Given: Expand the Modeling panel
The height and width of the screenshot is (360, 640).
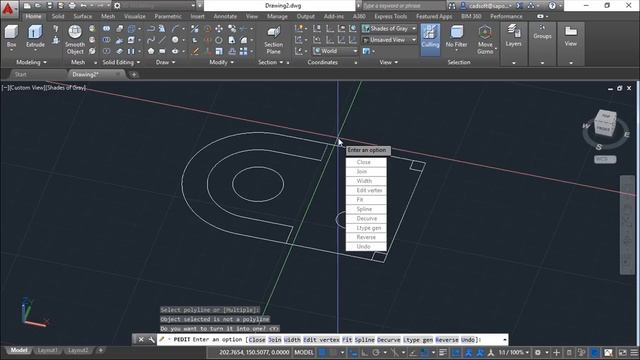Looking at the screenshot, I should coord(31,62).
